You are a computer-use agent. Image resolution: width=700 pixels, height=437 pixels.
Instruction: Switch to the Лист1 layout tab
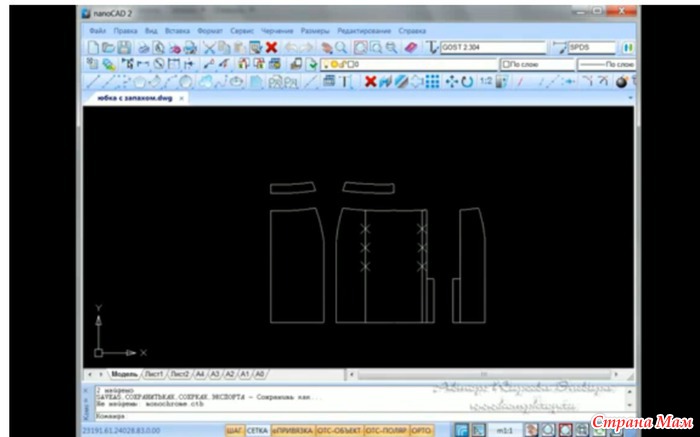click(x=154, y=373)
